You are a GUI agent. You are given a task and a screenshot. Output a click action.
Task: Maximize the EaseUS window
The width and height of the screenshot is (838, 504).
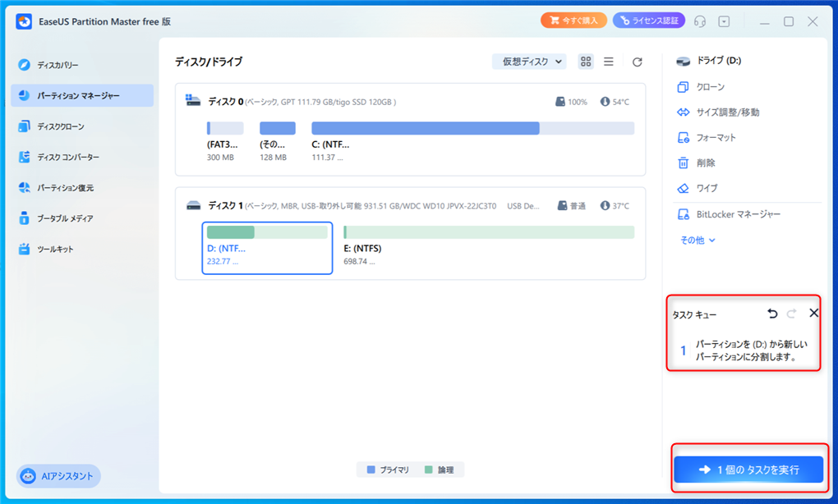[789, 21]
